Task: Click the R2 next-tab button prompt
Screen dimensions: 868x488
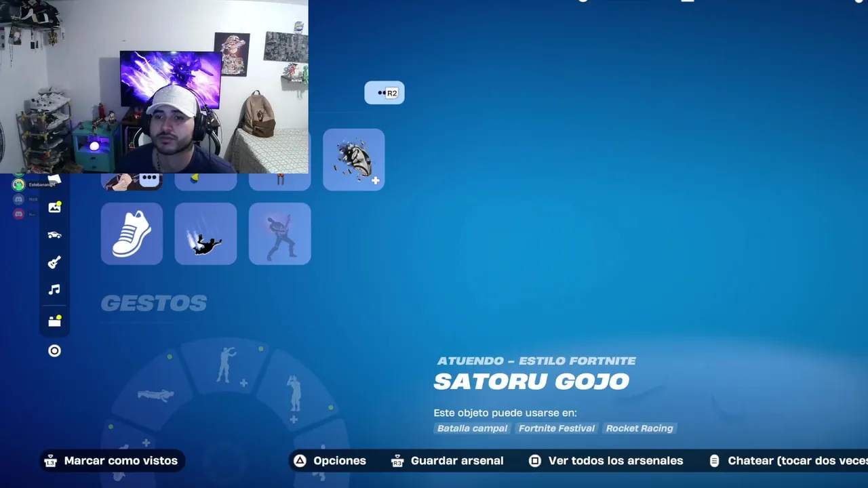Action: [384, 93]
